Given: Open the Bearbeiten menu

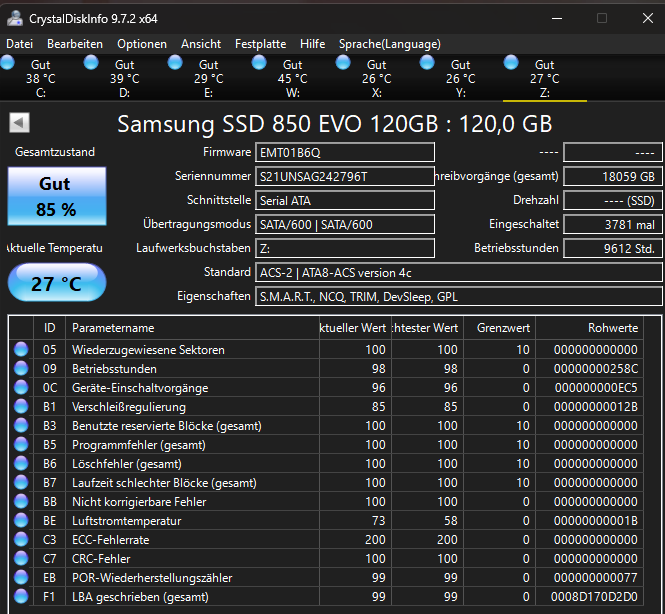Looking at the screenshot, I should click(x=75, y=44).
